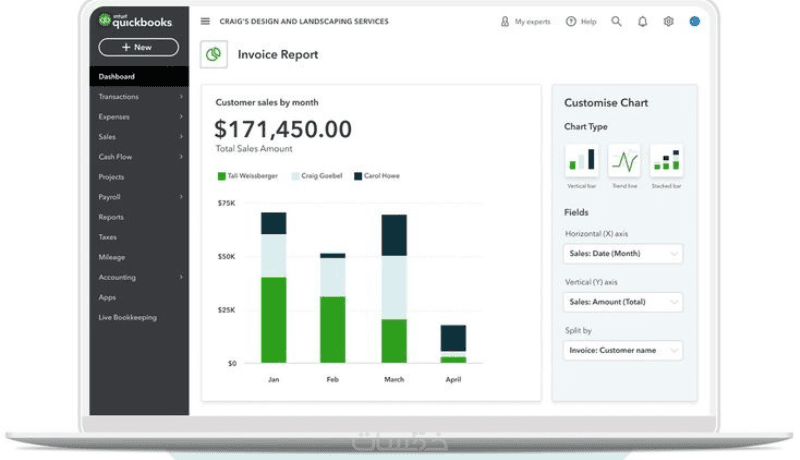
Task: Toggle the Tali Weissberger legend series
Action: coord(248,176)
